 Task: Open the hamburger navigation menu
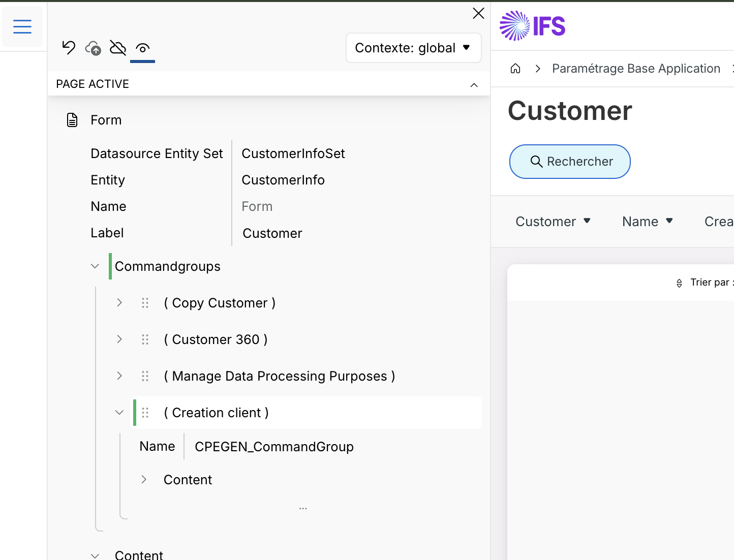pyautogui.click(x=22, y=26)
